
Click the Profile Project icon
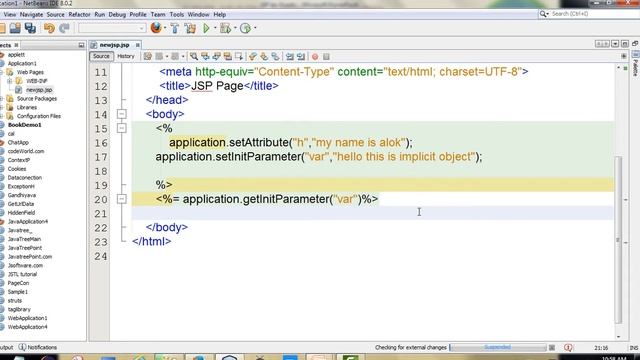pos(245,28)
